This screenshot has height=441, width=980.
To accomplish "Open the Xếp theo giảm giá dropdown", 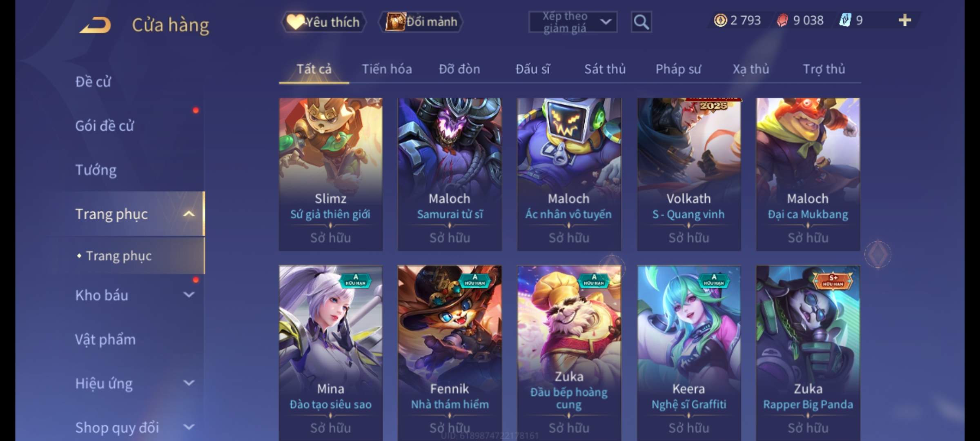I will point(573,22).
